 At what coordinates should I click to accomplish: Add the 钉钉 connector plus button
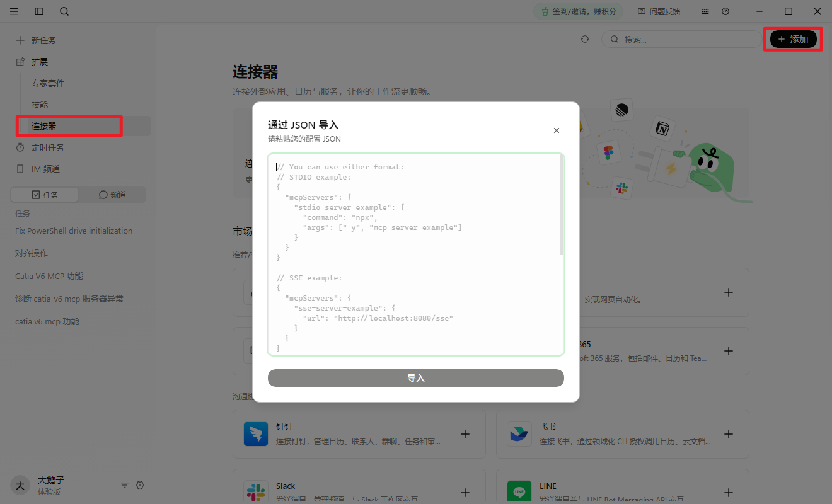point(465,434)
